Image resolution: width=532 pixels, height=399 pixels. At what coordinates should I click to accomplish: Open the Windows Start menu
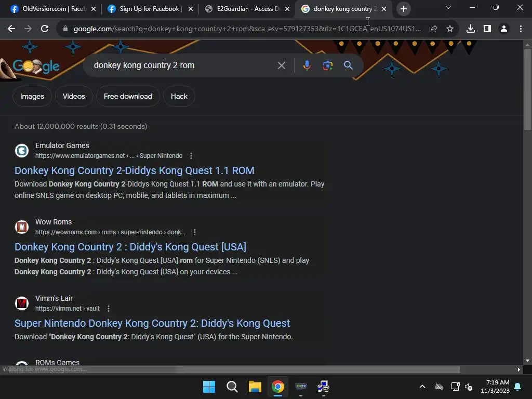[209, 387]
